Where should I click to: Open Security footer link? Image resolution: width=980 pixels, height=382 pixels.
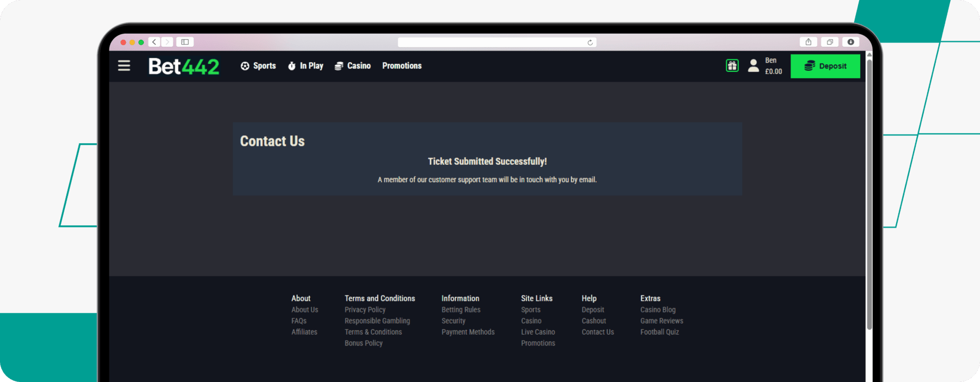click(x=454, y=321)
